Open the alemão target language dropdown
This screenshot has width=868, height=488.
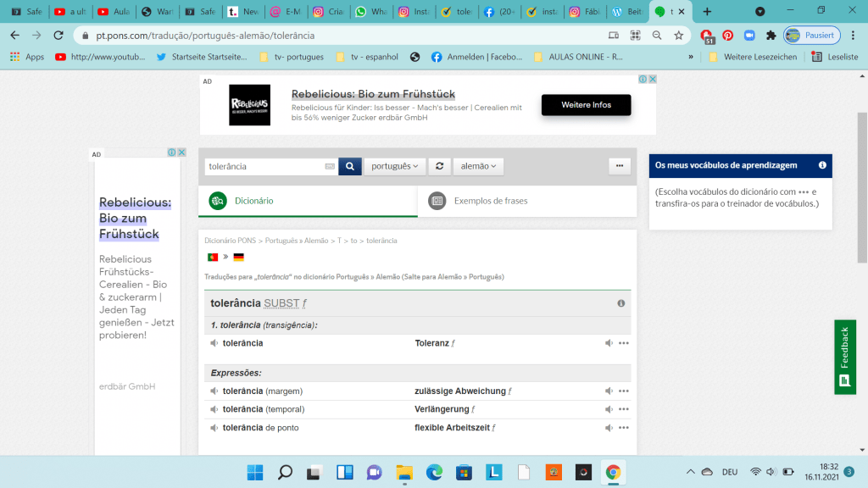478,166
